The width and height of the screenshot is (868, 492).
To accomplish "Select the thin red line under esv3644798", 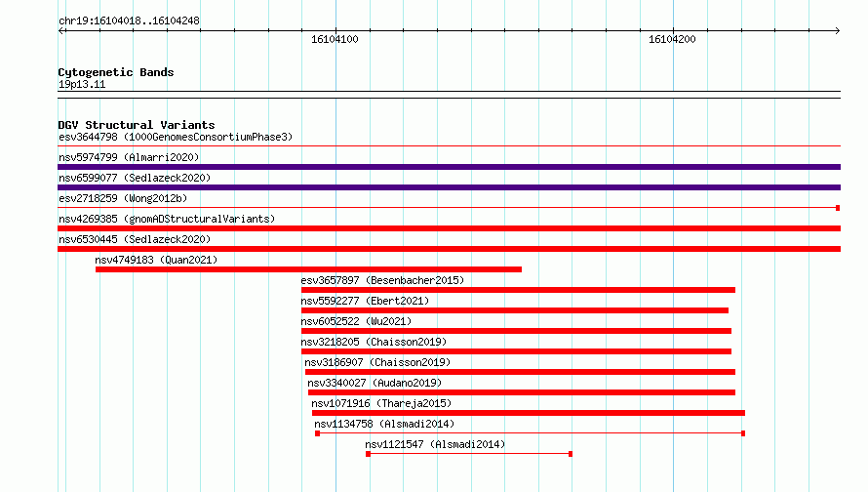I will (x=449, y=146).
